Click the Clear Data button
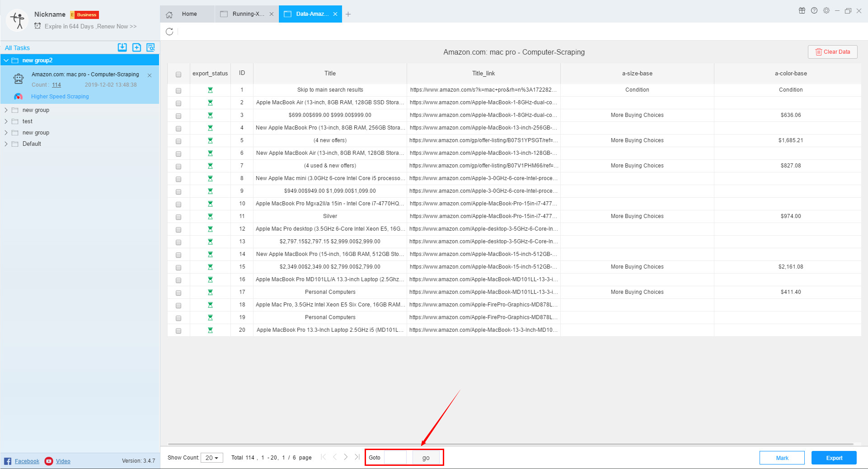This screenshot has height=469, width=868. click(832, 52)
